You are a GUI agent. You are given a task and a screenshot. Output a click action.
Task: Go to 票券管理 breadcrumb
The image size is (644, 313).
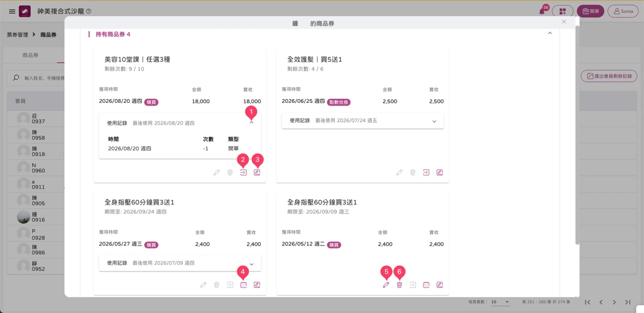click(x=17, y=35)
